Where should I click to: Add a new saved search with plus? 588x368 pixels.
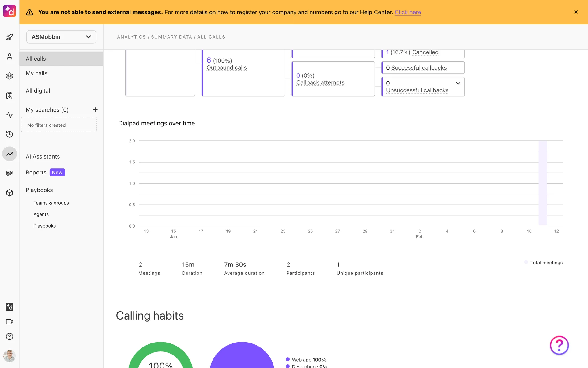pyautogui.click(x=95, y=110)
